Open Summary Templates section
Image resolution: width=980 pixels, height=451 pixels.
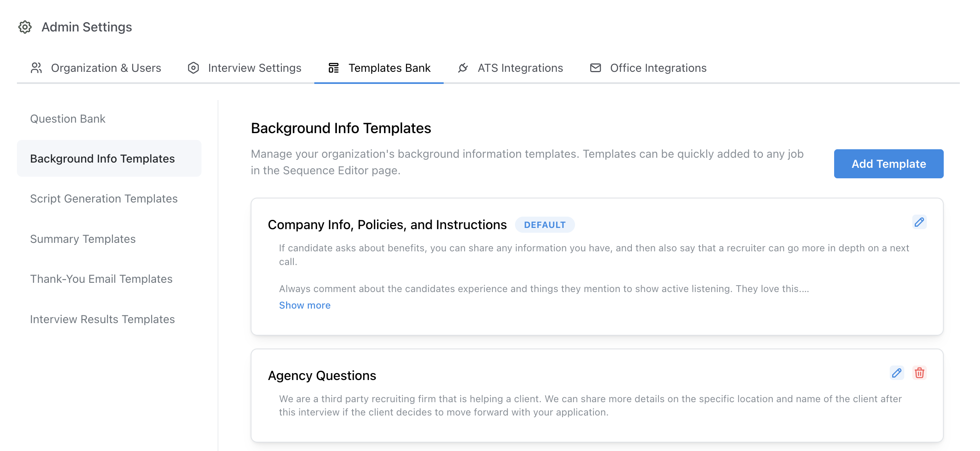click(x=83, y=239)
